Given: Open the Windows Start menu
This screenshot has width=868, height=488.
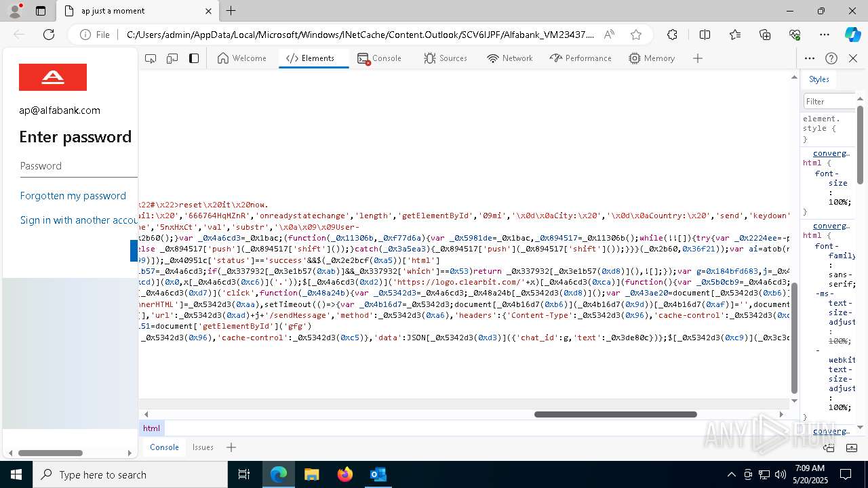Looking at the screenshot, I should [x=16, y=474].
